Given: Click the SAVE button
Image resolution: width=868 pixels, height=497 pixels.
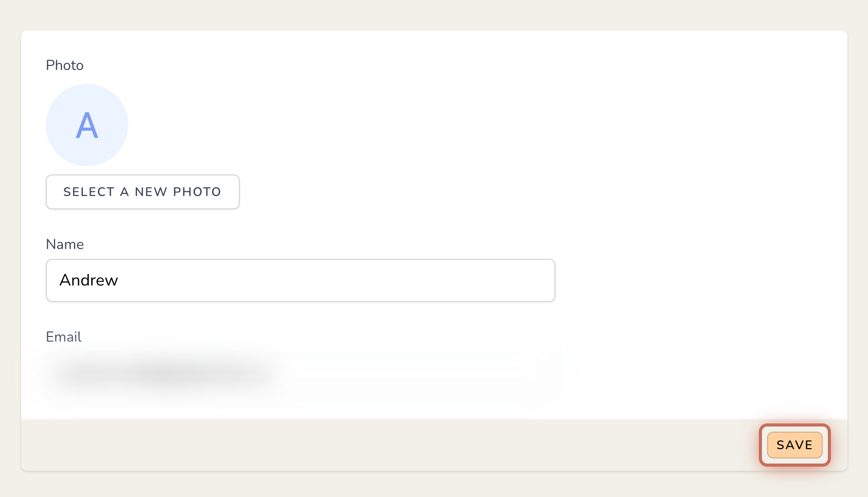Looking at the screenshot, I should coord(794,445).
